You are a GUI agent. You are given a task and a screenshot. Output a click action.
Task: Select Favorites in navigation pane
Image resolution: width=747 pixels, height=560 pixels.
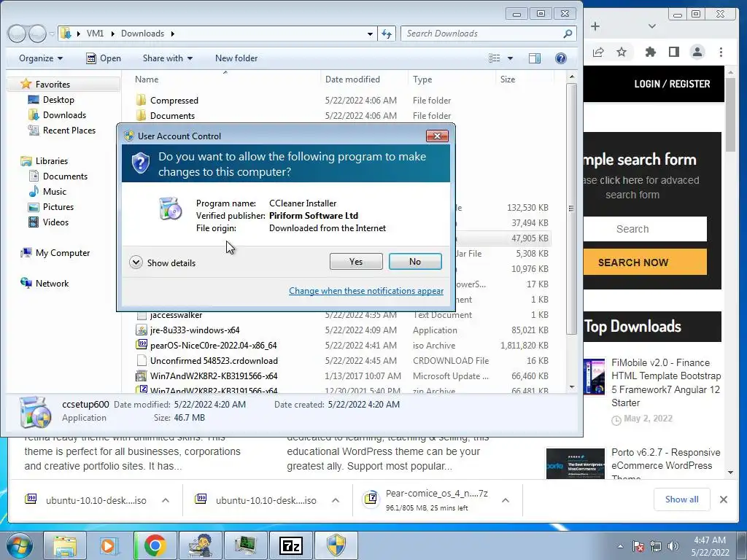coord(53,85)
